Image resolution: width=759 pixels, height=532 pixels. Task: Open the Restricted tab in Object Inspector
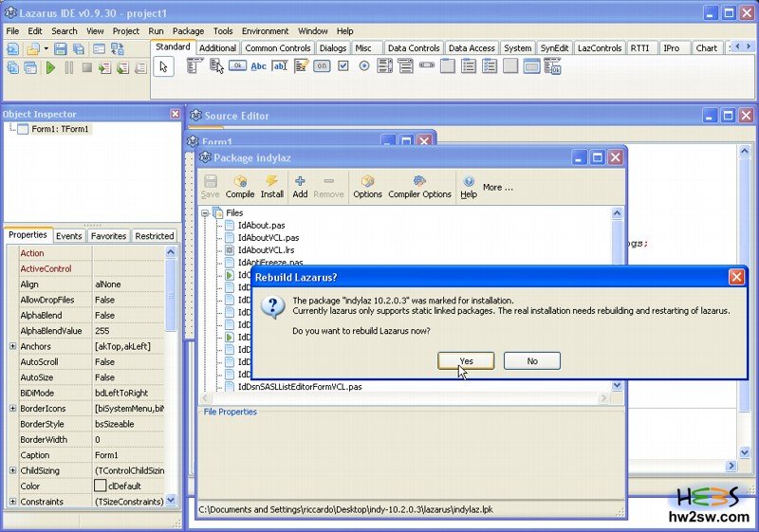(x=155, y=235)
